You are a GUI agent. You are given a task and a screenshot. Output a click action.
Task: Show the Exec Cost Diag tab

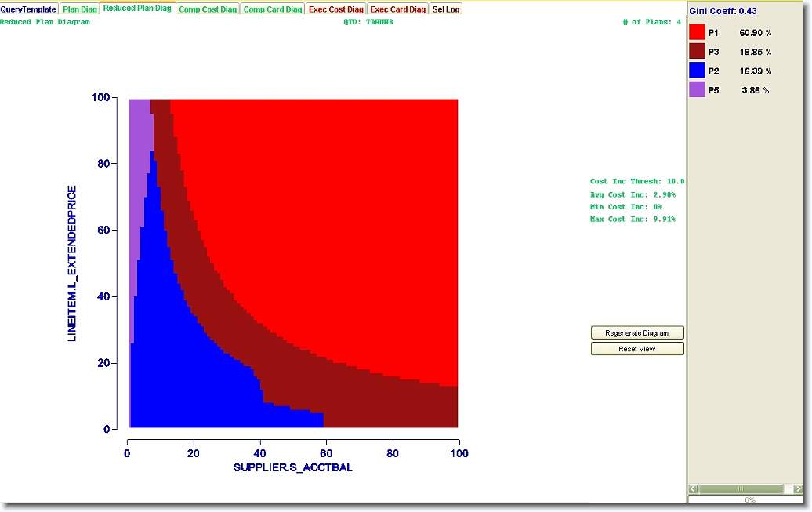coord(335,9)
